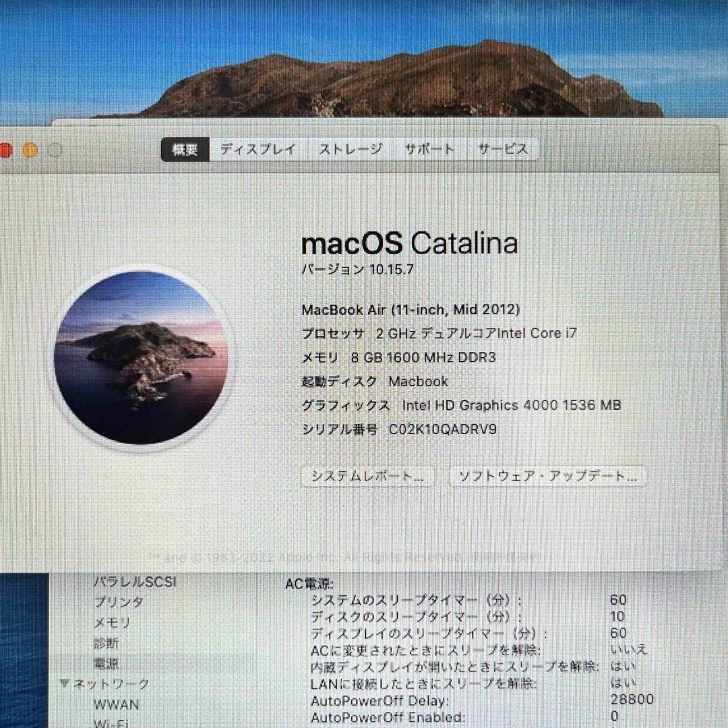This screenshot has width=728, height=728.
Task: Select メモリ in System Report sidebar
Action: pyautogui.click(x=112, y=623)
